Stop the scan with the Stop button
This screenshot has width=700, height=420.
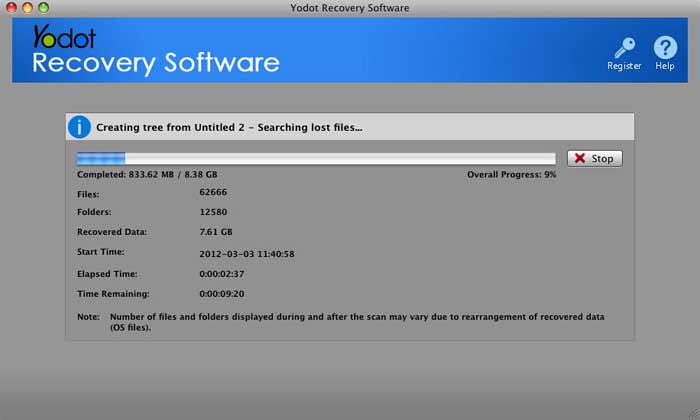[x=595, y=158]
